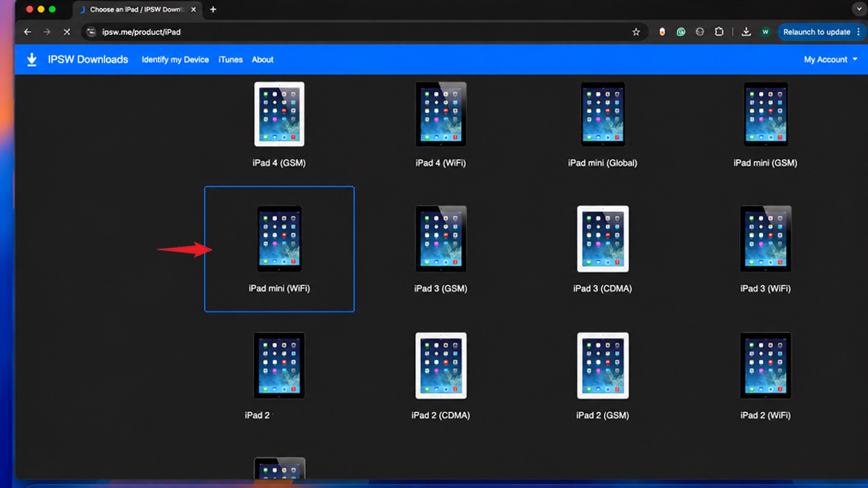Choose the first iPad 2 device image

point(279,365)
